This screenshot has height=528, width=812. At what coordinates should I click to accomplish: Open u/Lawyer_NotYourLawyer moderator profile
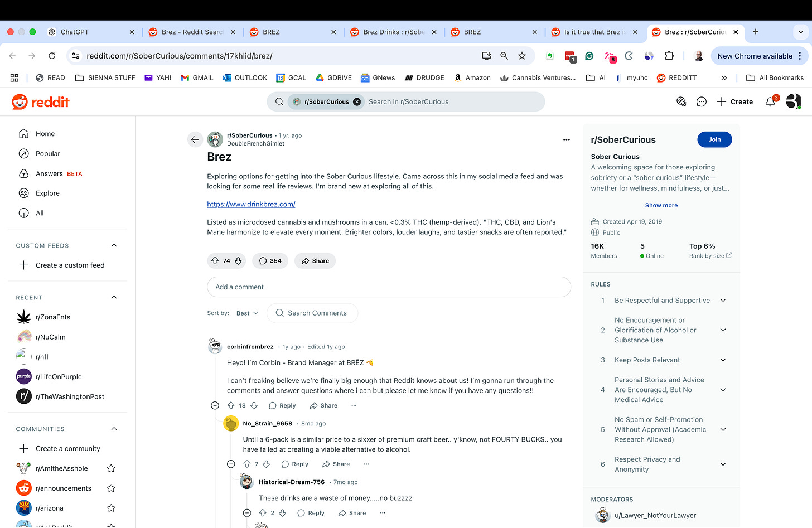655,515
